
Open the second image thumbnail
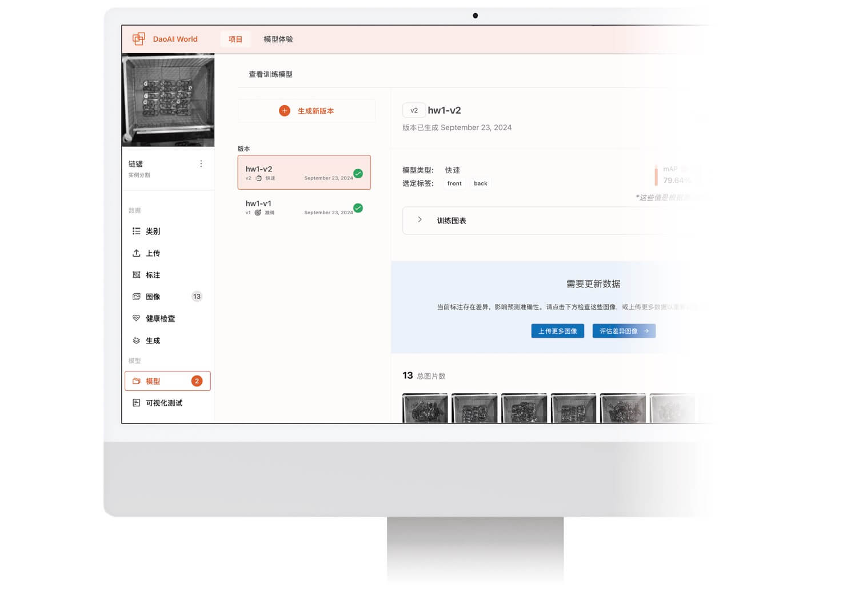474,408
